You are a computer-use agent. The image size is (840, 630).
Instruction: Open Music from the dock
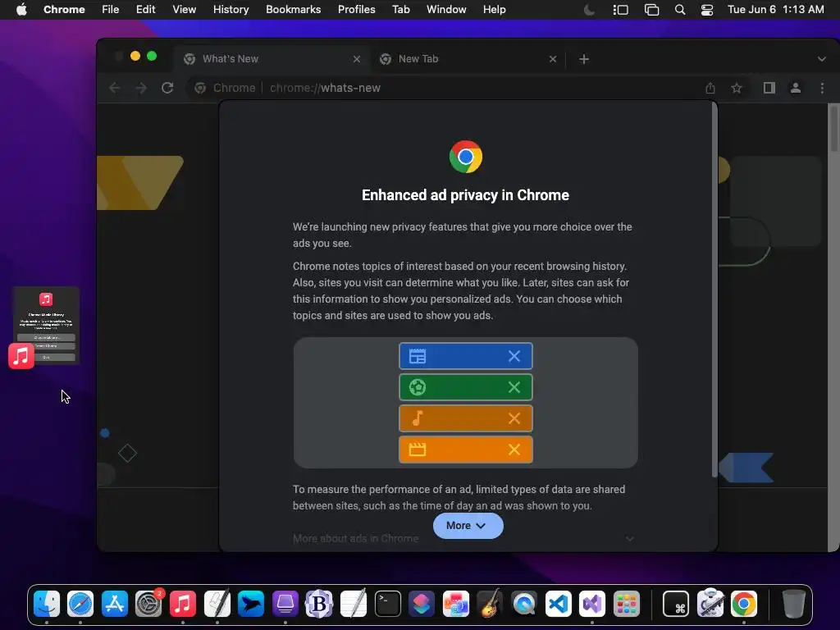click(x=183, y=604)
